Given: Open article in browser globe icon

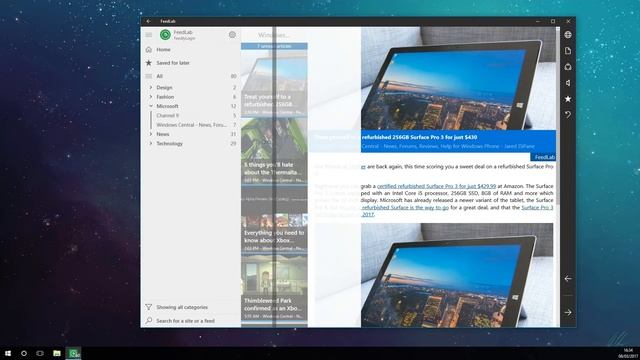Looking at the screenshot, I should [x=568, y=35].
